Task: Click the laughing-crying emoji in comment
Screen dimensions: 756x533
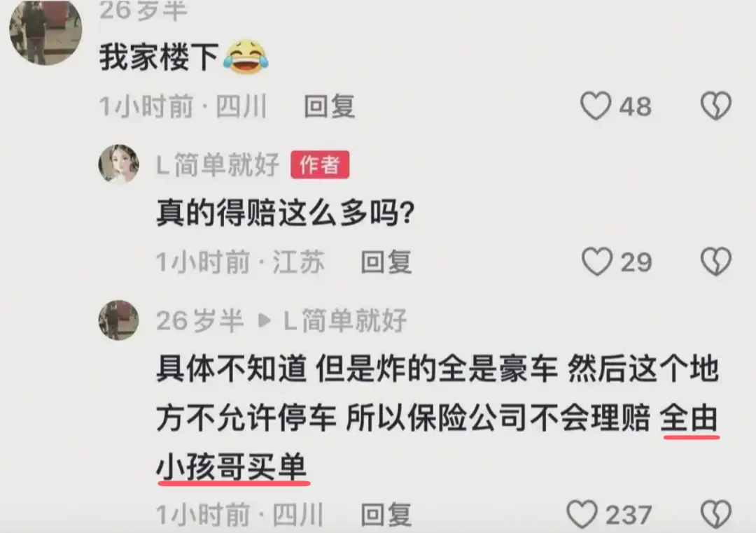Action: [x=246, y=57]
